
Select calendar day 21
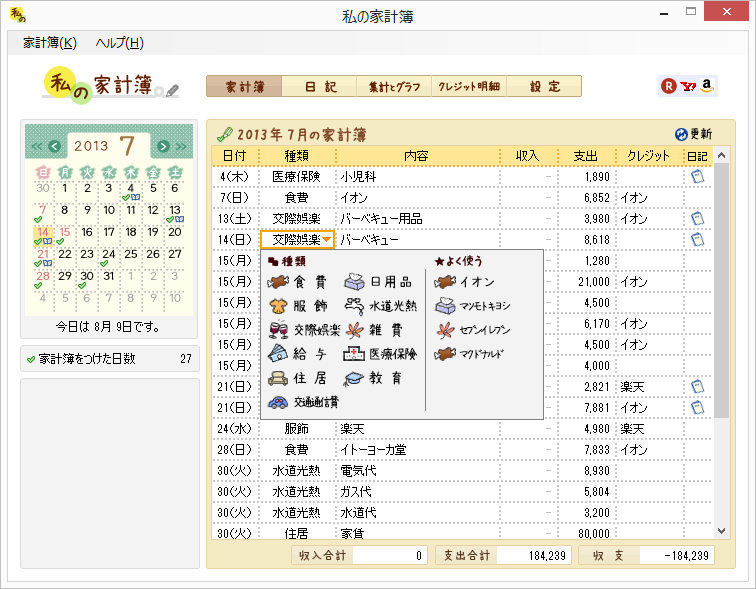43,257
